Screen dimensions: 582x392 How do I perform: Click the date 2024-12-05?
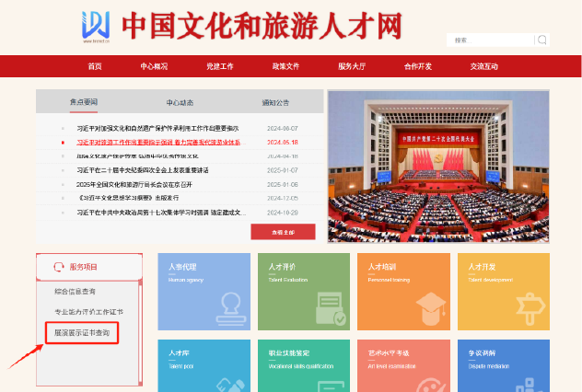click(x=283, y=199)
